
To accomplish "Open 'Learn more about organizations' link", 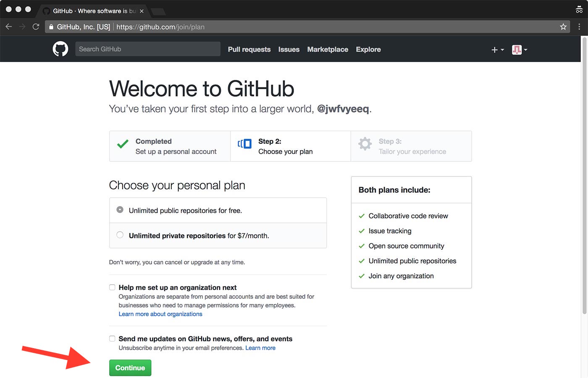I will click(160, 314).
